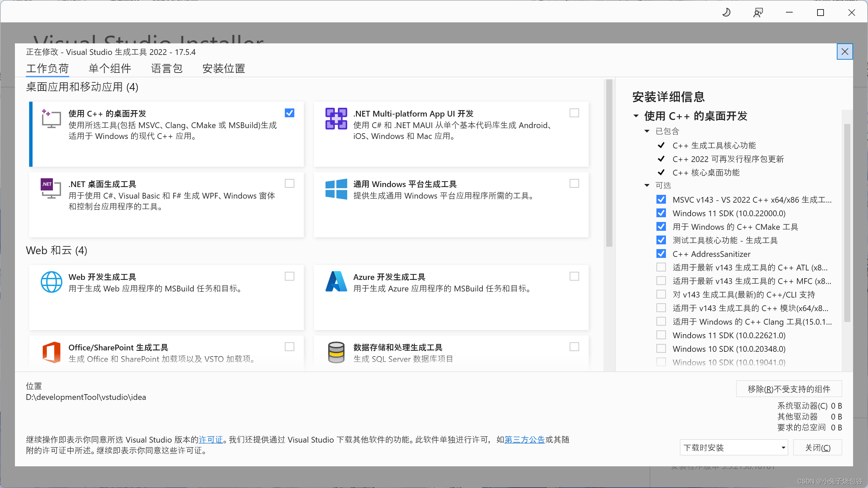Toggle dark theme with the moon icon

tap(726, 13)
